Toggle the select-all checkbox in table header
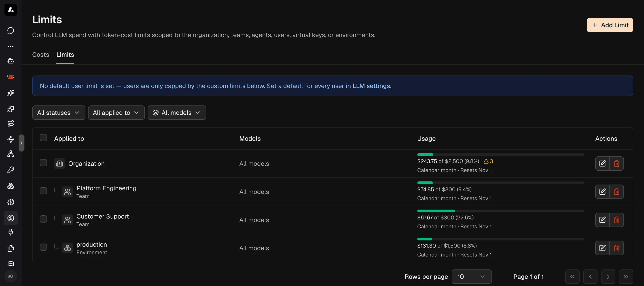The height and width of the screenshot is (286, 644). pyautogui.click(x=43, y=138)
